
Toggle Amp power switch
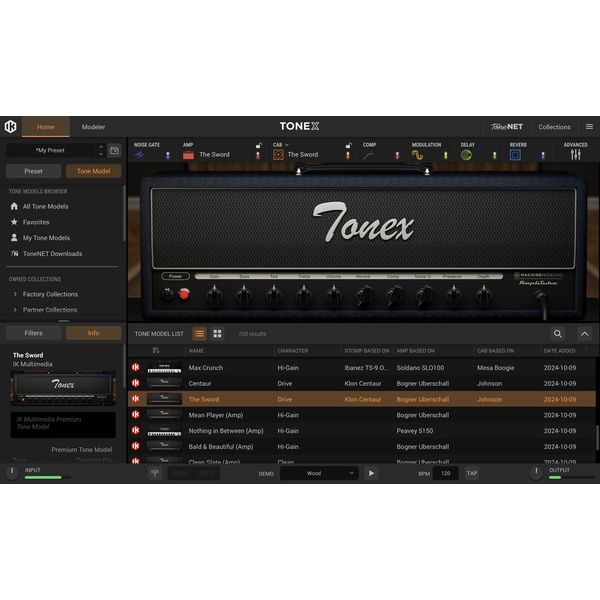pos(258,155)
